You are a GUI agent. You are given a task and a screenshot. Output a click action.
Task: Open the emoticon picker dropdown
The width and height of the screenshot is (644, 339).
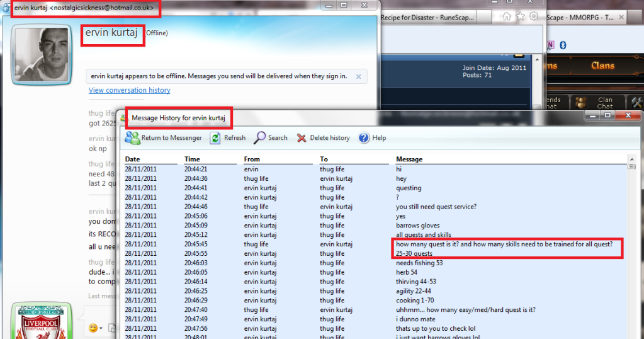(x=95, y=328)
